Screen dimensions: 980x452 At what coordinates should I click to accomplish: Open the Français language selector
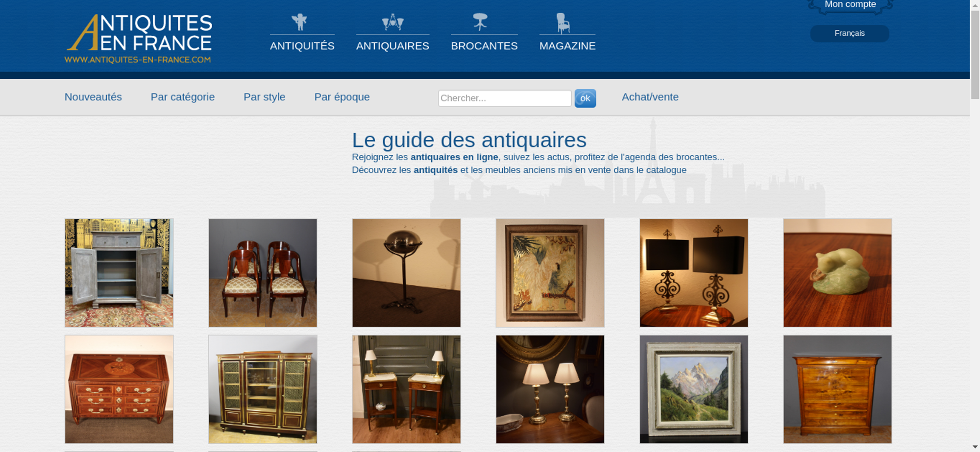[850, 33]
